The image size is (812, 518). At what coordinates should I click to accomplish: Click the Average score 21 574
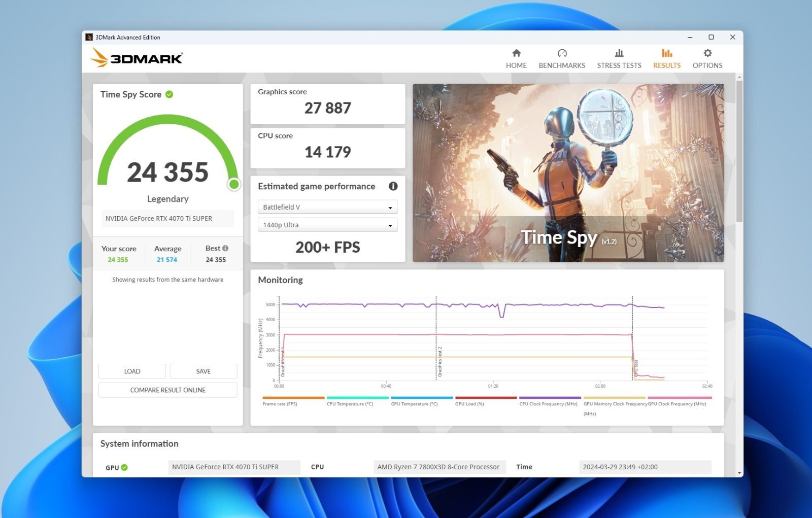(167, 260)
